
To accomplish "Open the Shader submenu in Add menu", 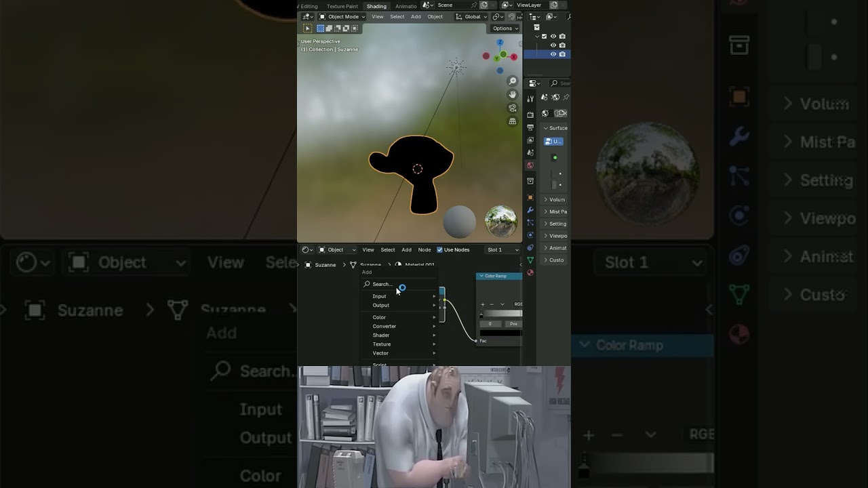I will pyautogui.click(x=400, y=335).
